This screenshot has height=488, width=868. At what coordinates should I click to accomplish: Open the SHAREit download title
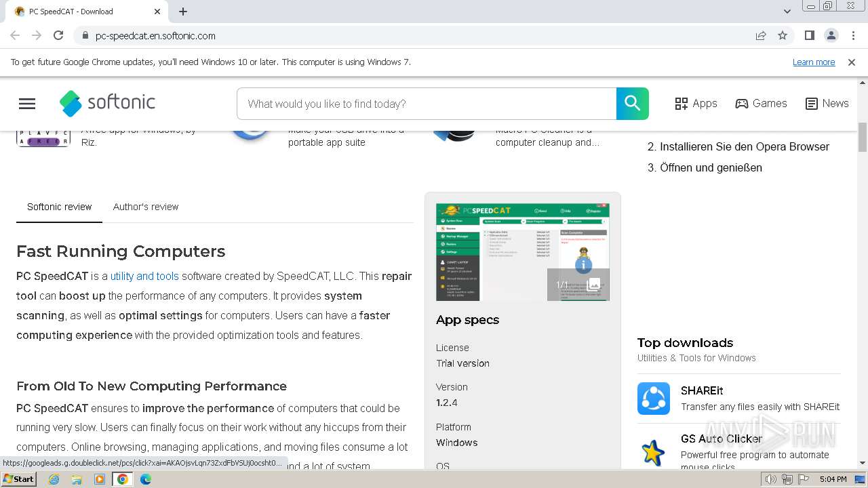pyautogui.click(x=702, y=390)
